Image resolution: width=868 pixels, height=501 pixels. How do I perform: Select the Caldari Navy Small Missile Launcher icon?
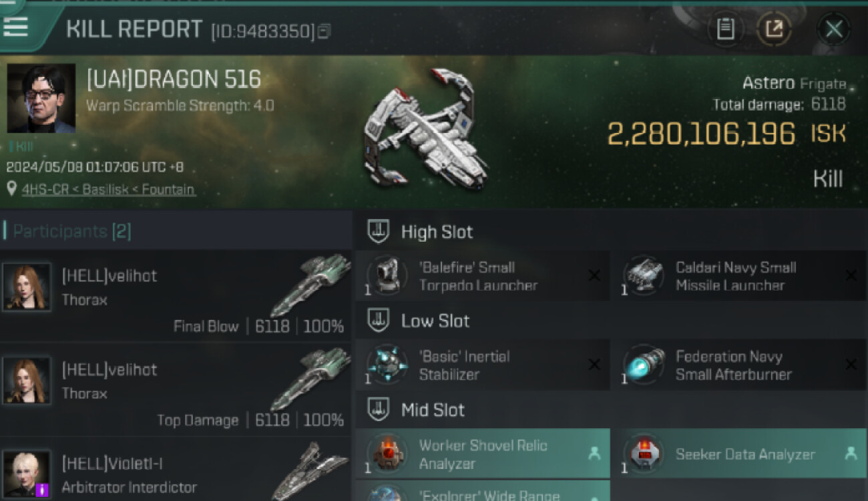643,275
